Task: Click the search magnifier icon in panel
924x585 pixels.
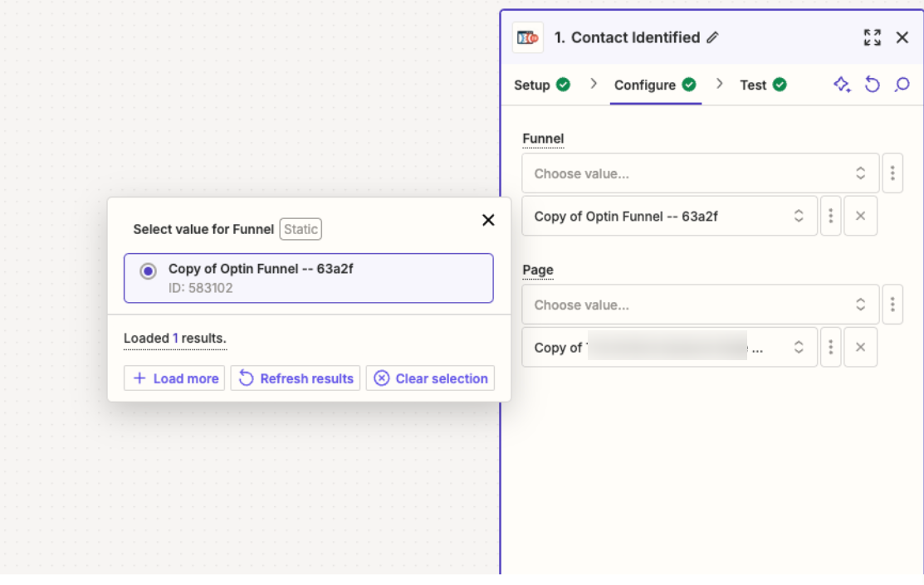Action: click(902, 85)
